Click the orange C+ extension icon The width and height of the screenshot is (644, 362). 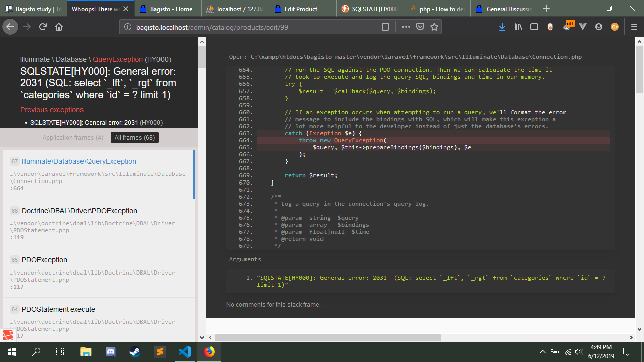click(x=615, y=27)
